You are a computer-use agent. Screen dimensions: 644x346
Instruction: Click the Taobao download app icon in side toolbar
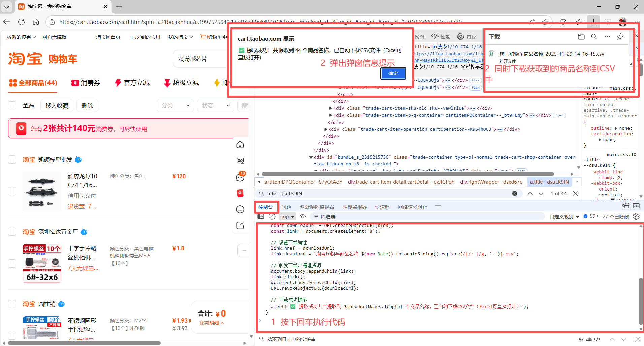240,161
